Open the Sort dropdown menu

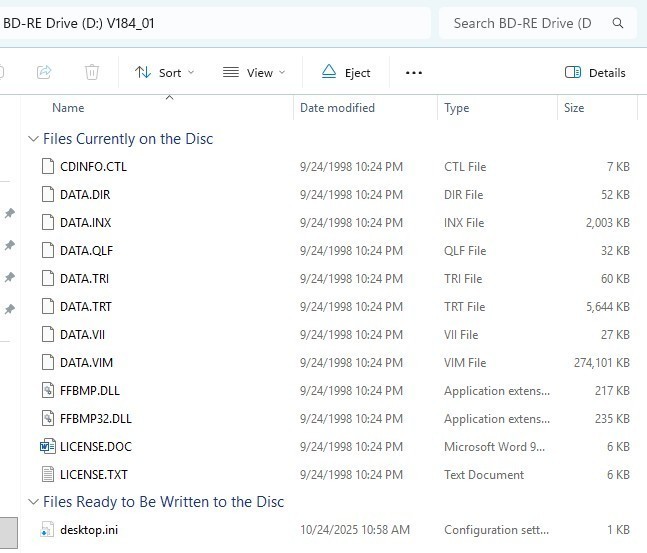tap(165, 72)
